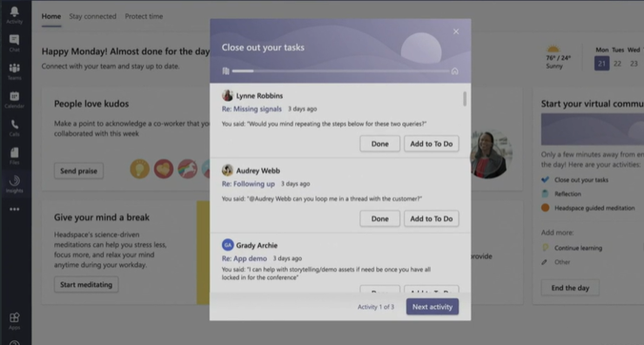Select the unicorn kudos badge
Image resolution: width=644 pixels, height=345 pixels.
(x=187, y=169)
